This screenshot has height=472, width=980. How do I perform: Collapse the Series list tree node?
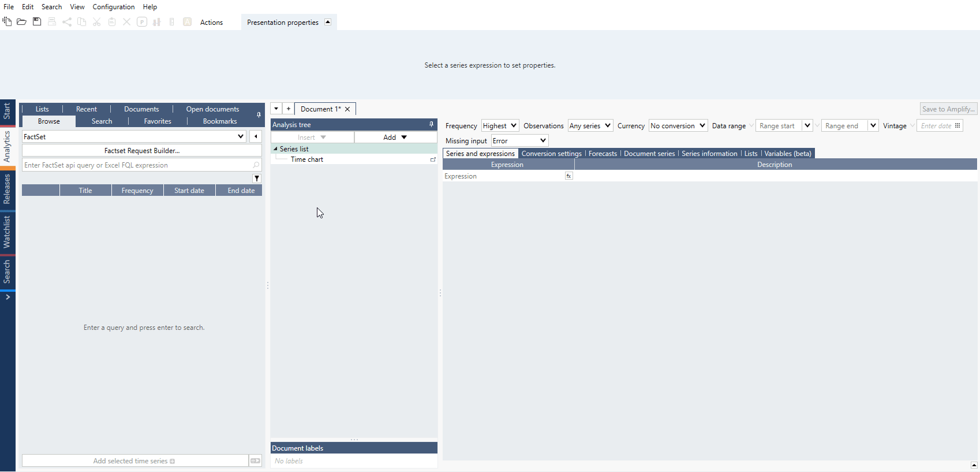point(275,149)
